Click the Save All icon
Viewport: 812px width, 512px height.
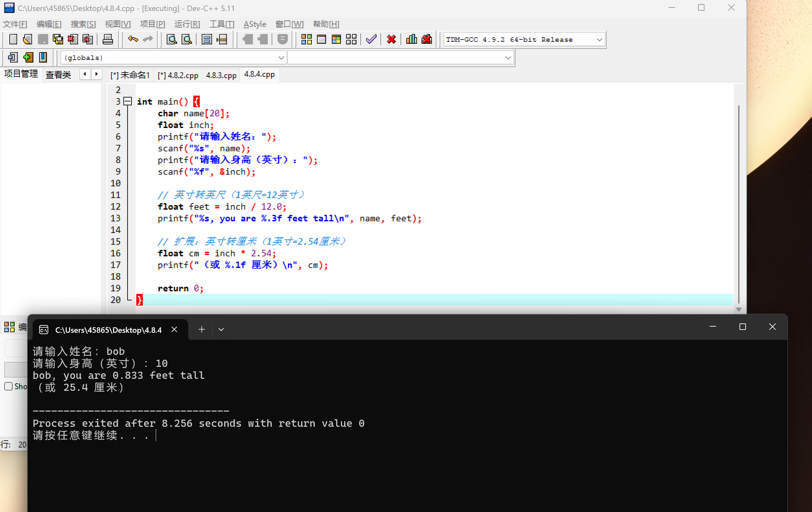click(x=58, y=40)
